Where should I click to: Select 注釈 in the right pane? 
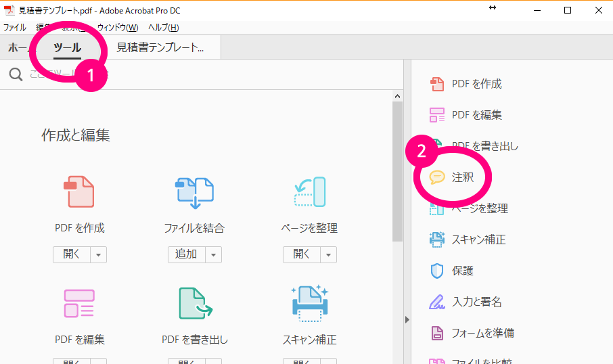click(463, 177)
